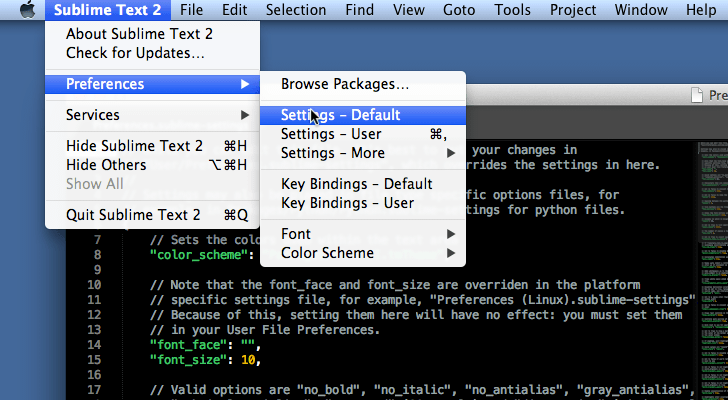Open the Project menu

573,10
